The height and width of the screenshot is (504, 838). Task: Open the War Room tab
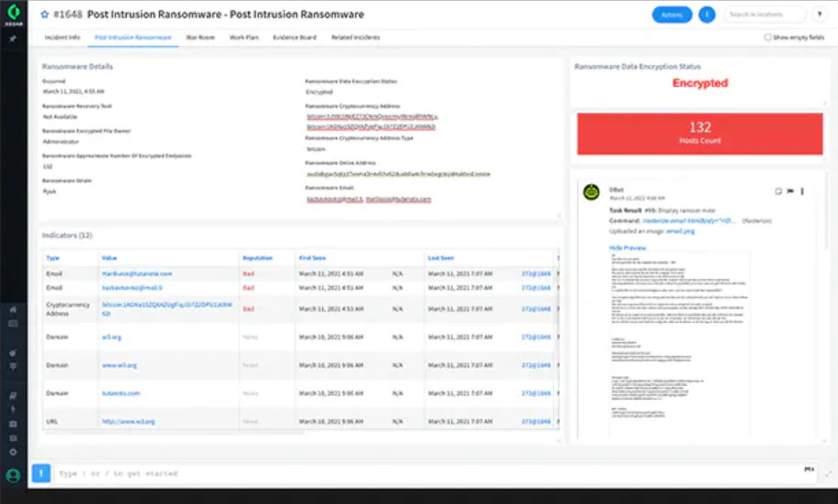coord(200,38)
